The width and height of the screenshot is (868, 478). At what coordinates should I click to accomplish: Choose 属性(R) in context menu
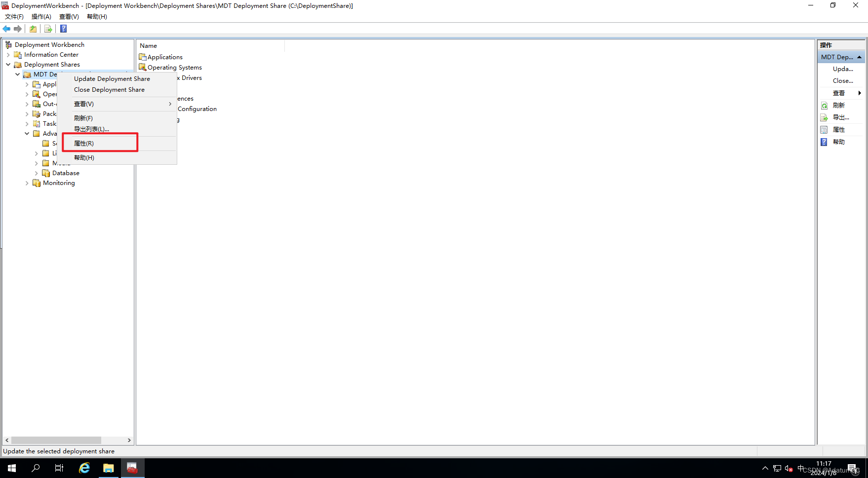click(117, 144)
